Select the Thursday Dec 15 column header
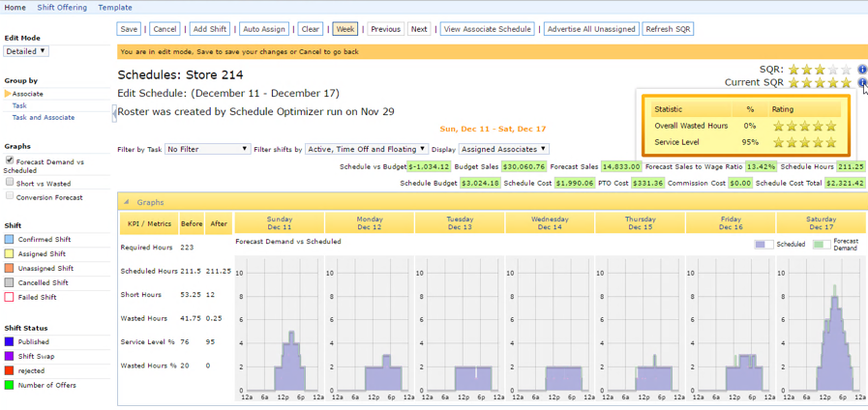 640,223
